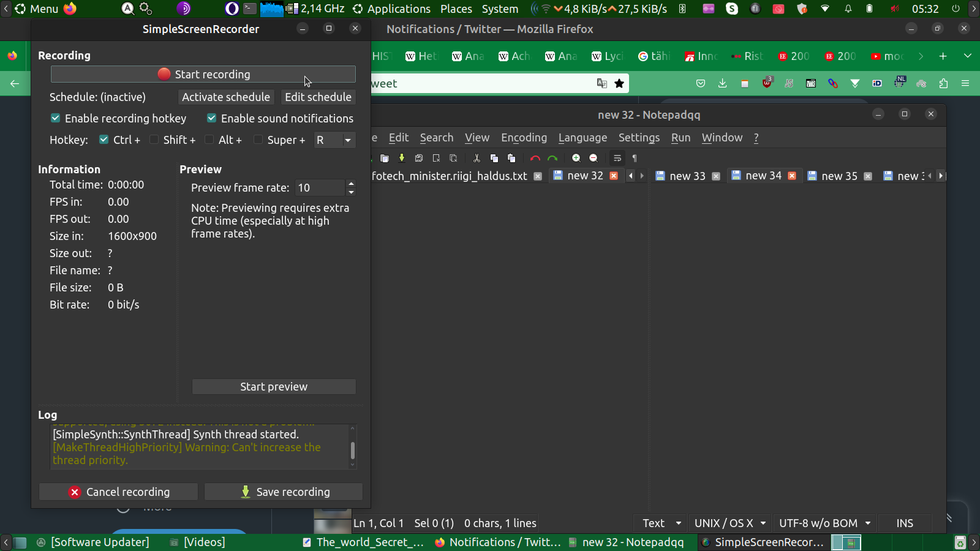Click the Firefox Pocket save icon
Viewport: 980px width, 551px height.
pos(701,83)
